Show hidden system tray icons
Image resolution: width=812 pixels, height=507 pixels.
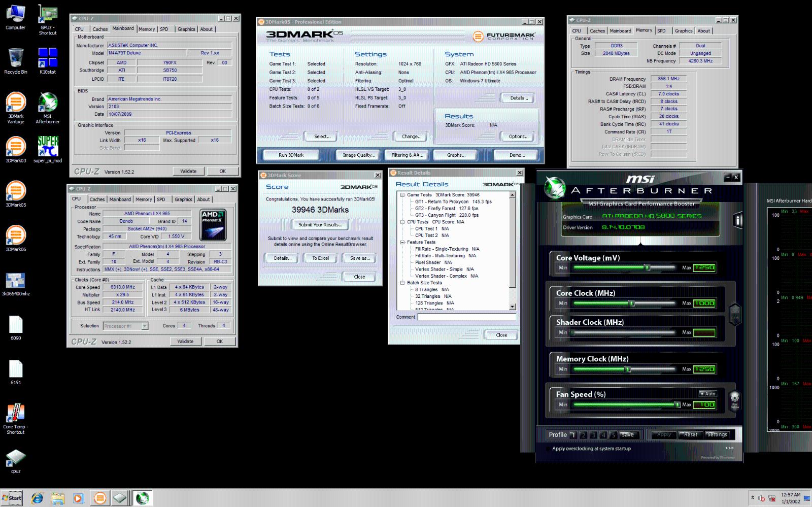[x=752, y=498]
